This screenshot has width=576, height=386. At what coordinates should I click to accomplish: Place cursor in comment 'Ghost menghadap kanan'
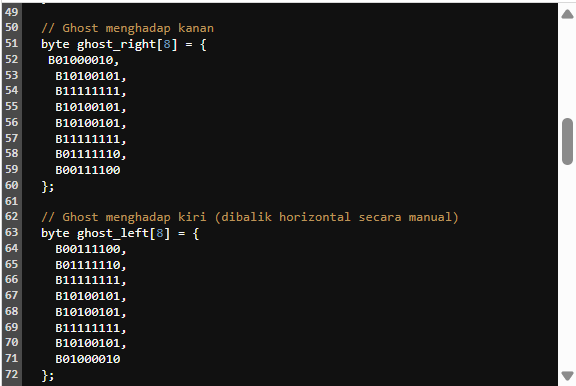(138, 28)
